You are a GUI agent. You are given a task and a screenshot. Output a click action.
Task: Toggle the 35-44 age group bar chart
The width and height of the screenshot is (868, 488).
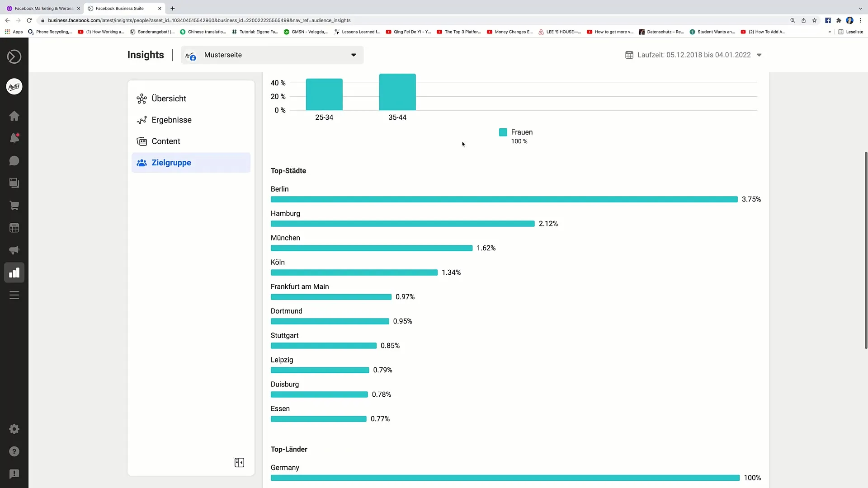click(398, 92)
